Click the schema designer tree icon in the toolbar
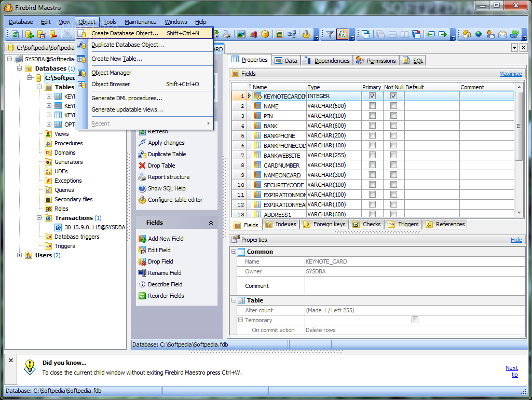 pyautogui.click(x=292, y=34)
